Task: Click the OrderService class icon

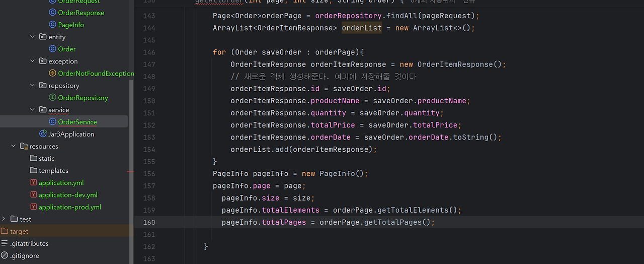Action: pyautogui.click(x=53, y=121)
